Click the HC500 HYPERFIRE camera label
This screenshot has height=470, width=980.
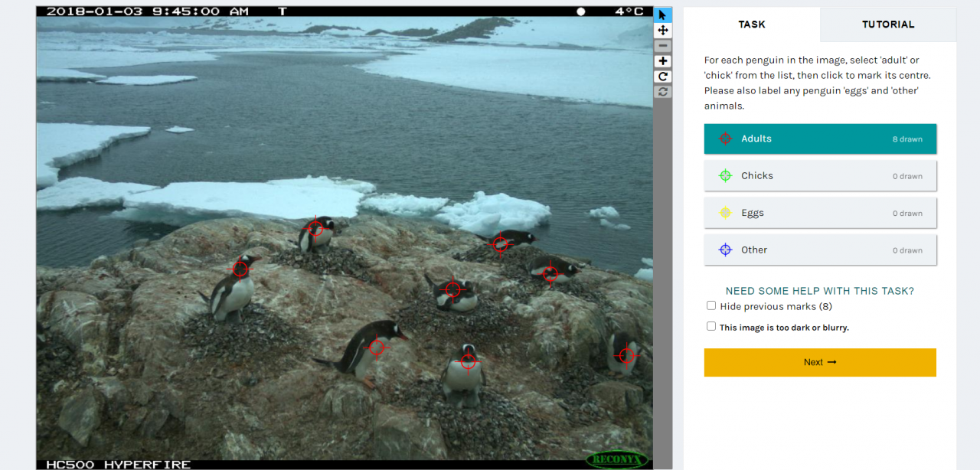pyautogui.click(x=118, y=464)
